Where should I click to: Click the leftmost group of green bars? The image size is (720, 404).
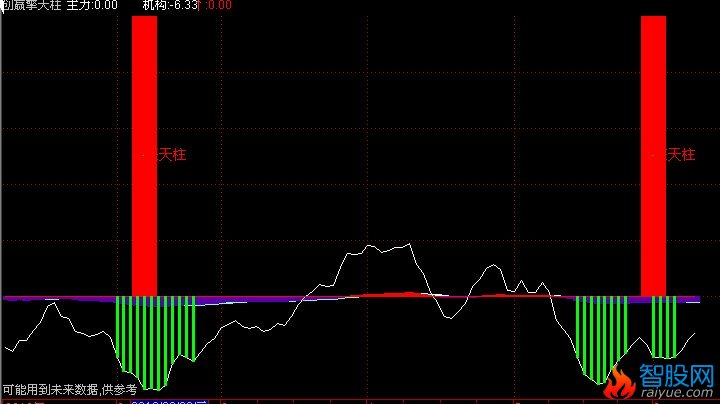click(x=155, y=342)
